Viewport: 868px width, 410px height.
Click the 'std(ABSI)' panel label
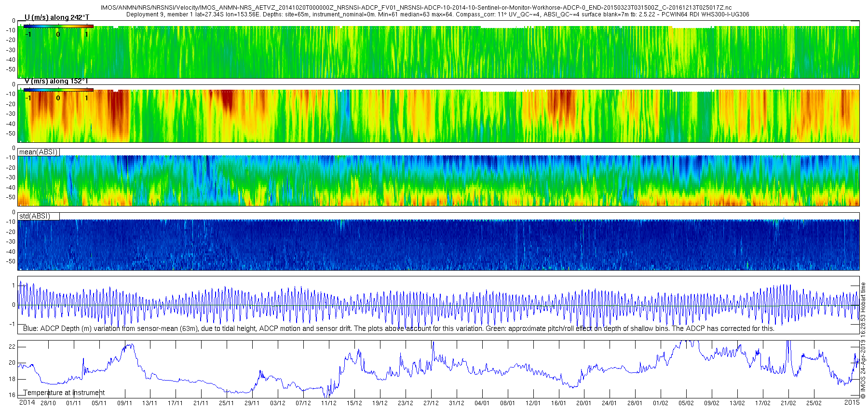(35, 216)
